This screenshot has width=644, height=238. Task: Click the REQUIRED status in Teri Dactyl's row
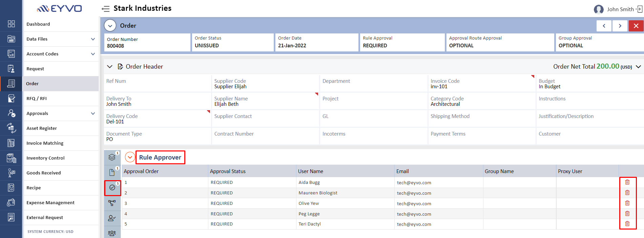click(x=222, y=224)
